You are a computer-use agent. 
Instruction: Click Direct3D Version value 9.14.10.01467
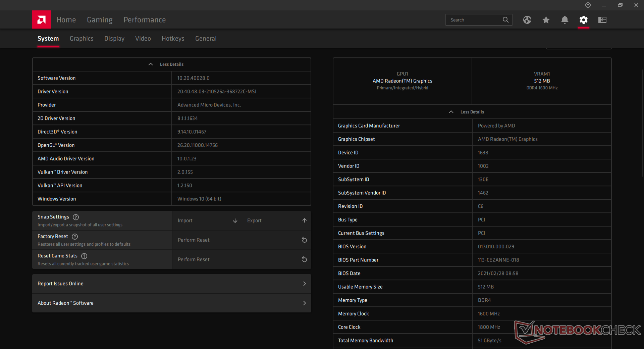click(x=192, y=132)
